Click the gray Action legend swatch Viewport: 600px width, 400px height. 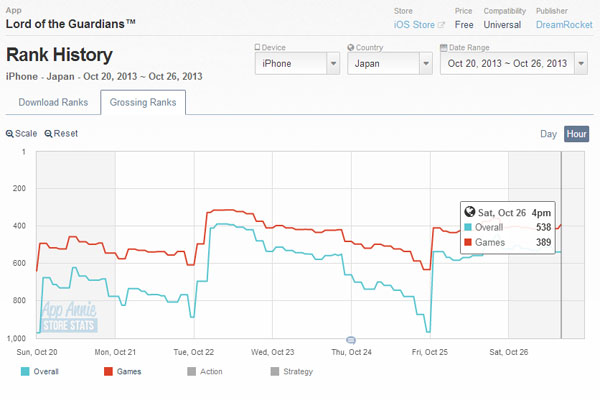point(192,372)
